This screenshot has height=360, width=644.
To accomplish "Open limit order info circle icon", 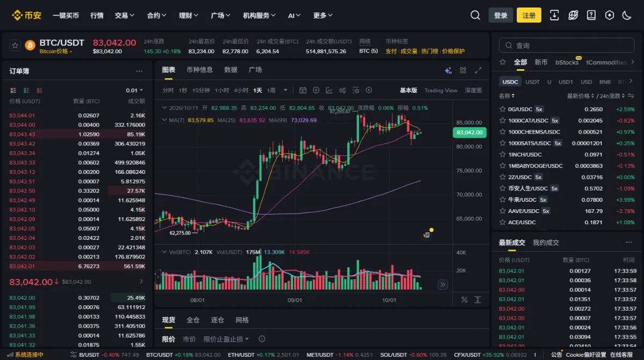I will pos(262,339).
